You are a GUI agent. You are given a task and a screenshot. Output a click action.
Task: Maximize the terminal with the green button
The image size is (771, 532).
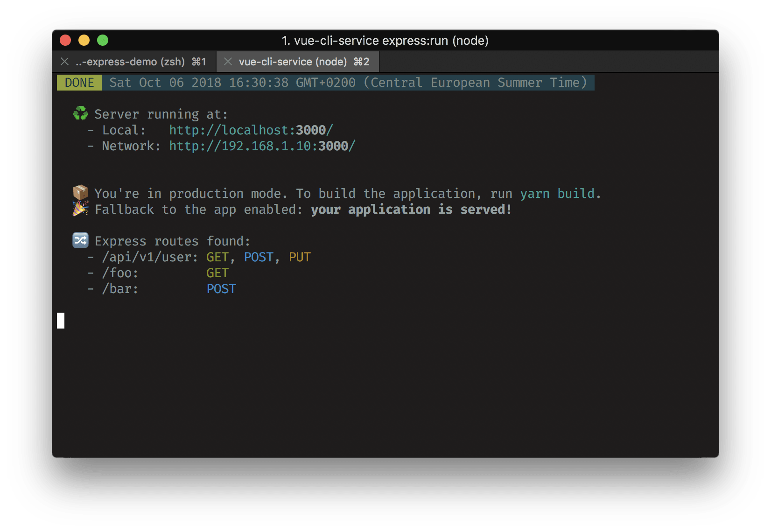pyautogui.click(x=103, y=41)
